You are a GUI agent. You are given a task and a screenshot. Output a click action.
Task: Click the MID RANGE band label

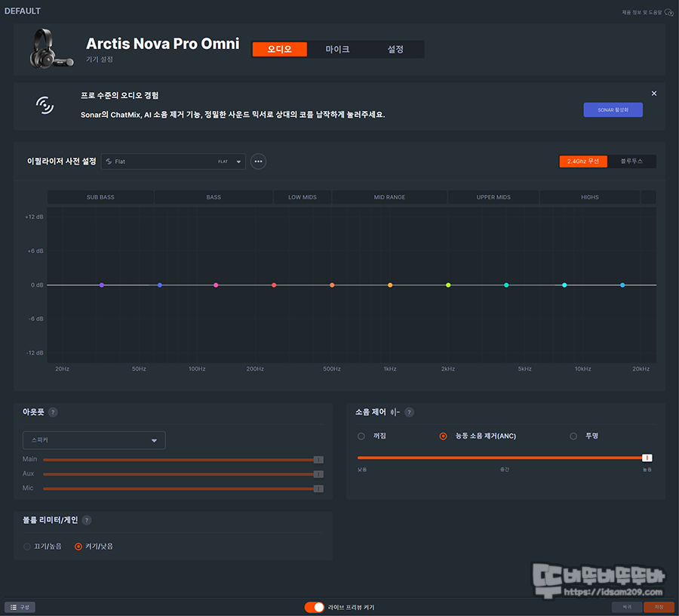pos(389,197)
